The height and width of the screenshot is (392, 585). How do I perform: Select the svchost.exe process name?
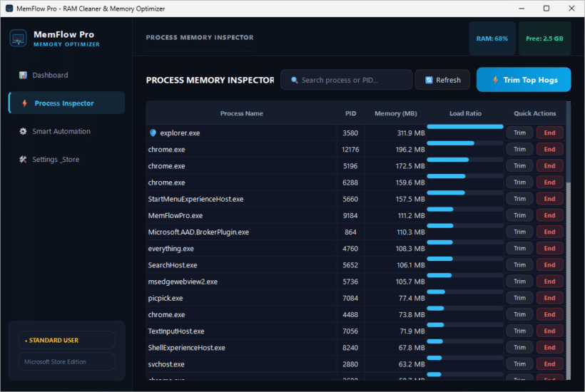click(x=166, y=364)
